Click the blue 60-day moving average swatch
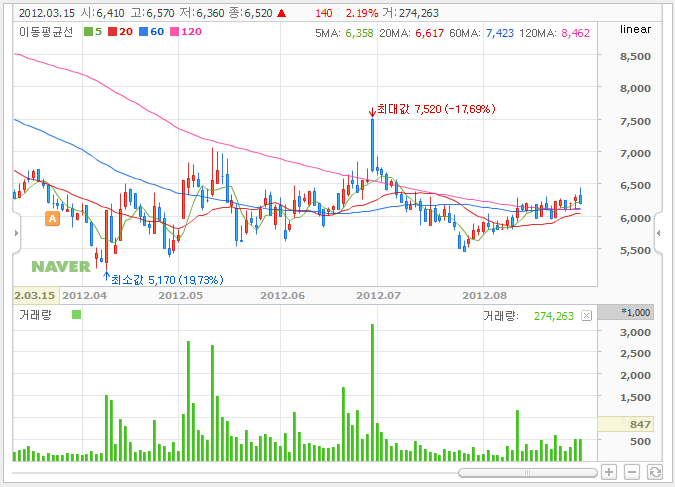Viewport: 675px width, 487px height. pos(143,31)
